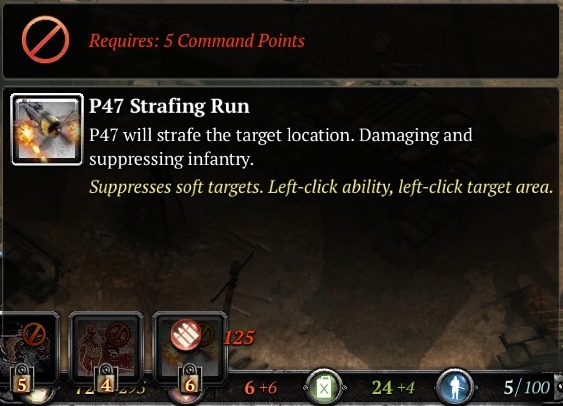Click the blue soldier population icon

(x=455, y=388)
